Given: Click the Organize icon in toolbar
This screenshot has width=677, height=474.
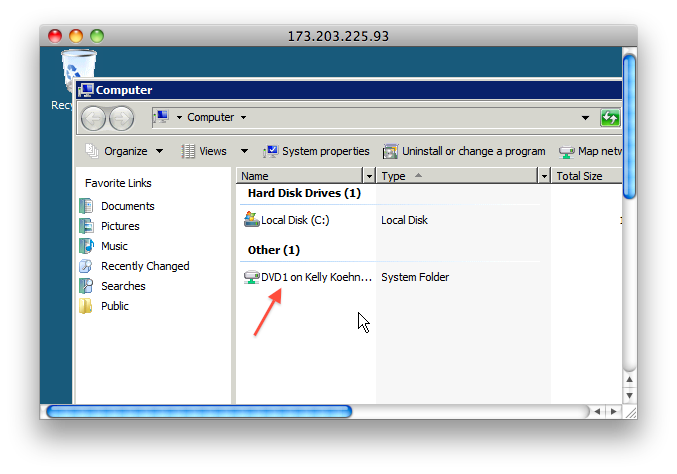Looking at the screenshot, I should (x=92, y=151).
